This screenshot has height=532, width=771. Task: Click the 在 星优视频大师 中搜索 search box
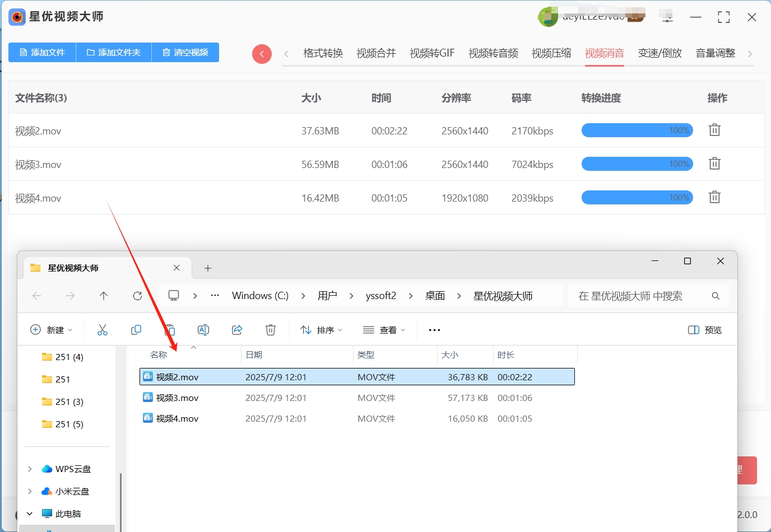(649, 296)
